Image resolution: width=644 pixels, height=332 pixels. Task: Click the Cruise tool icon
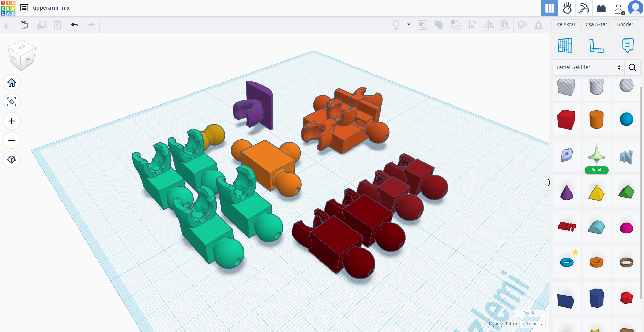(x=505, y=25)
